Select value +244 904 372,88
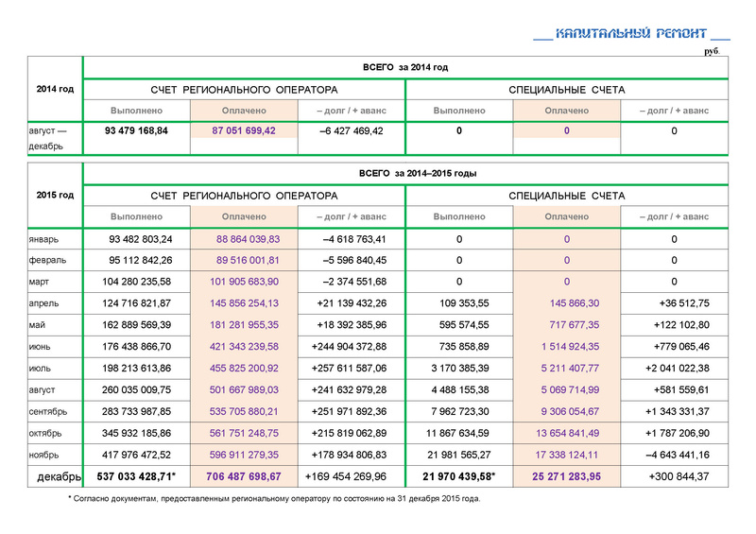Image resolution: width=756 pixels, height=534 pixels. click(x=349, y=347)
